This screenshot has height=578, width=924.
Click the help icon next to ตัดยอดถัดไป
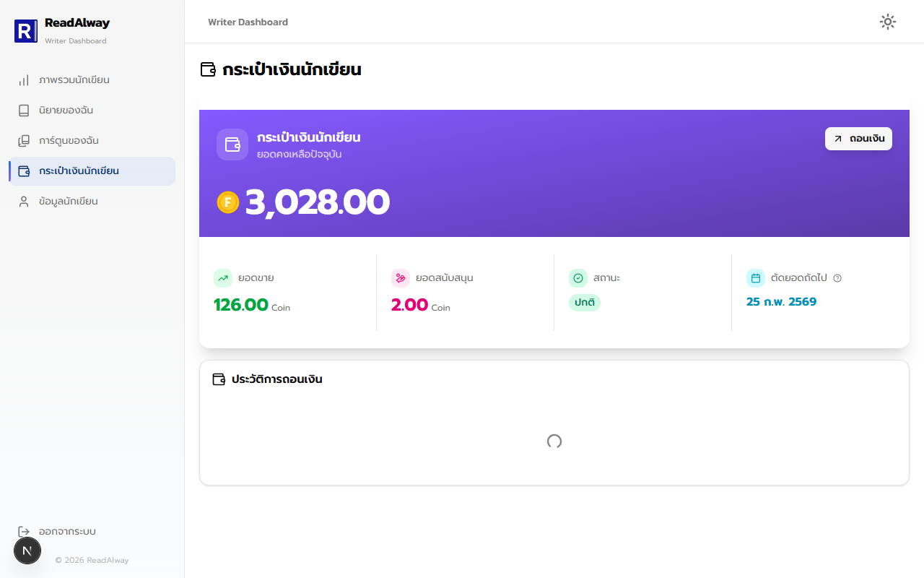837,278
